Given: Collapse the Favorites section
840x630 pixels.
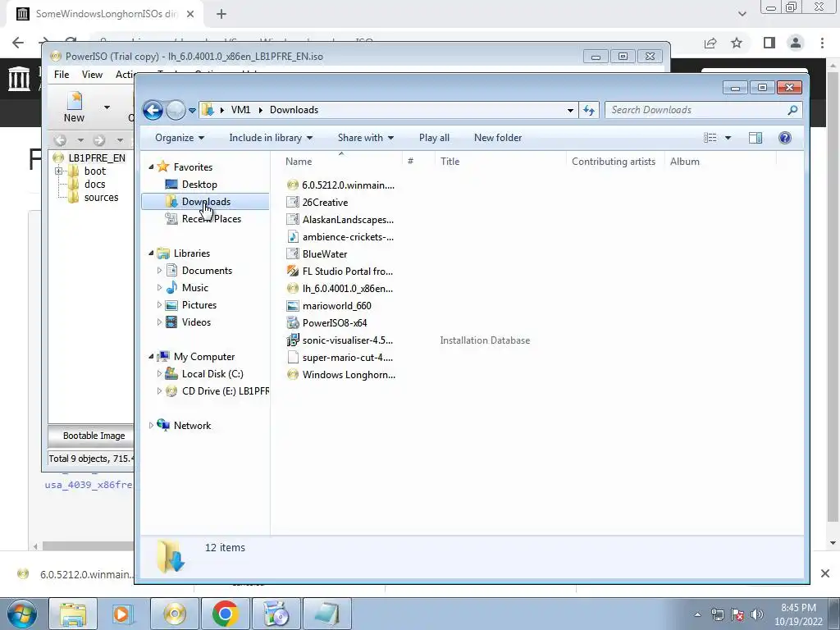Looking at the screenshot, I should click(151, 167).
